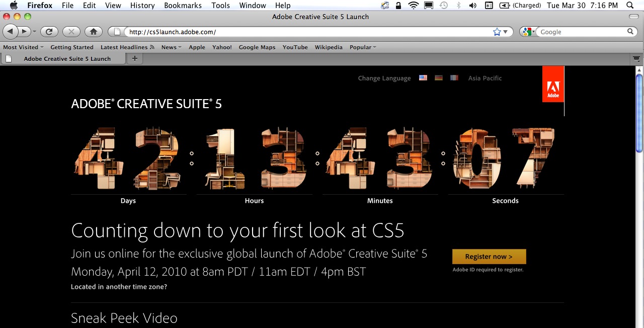Click the lock icon in menu bar

tap(398, 6)
